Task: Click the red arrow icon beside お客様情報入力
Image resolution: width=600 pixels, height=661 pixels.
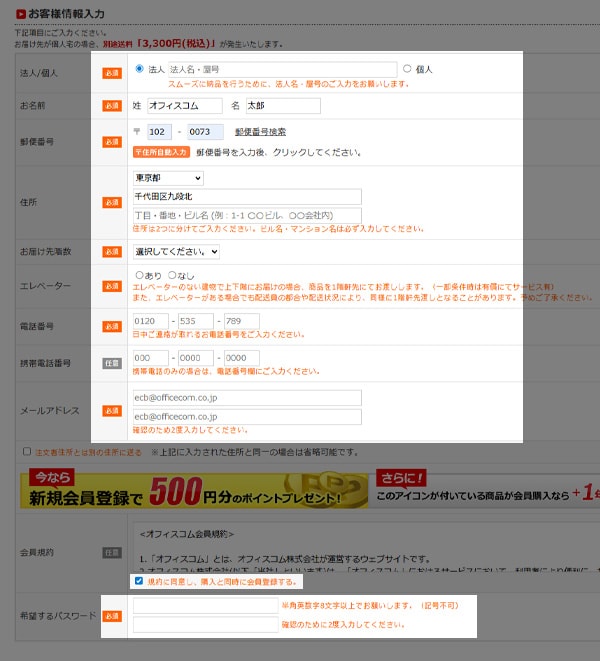Action: pos(21,14)
